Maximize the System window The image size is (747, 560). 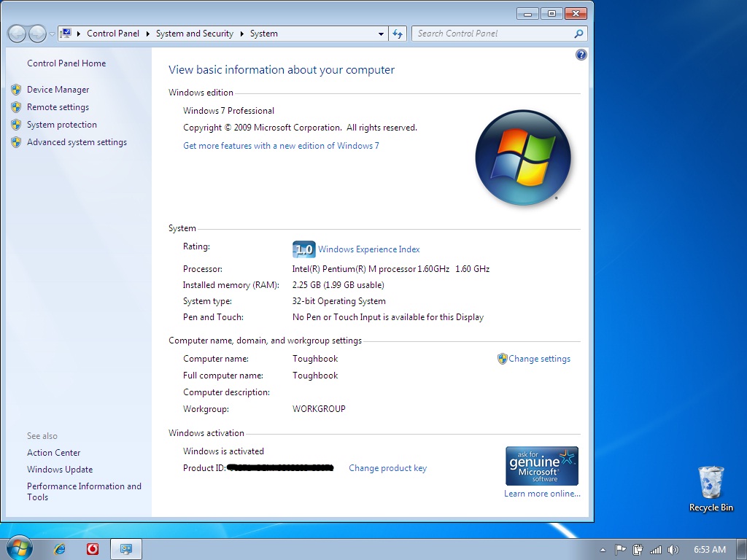pos(551,14)
